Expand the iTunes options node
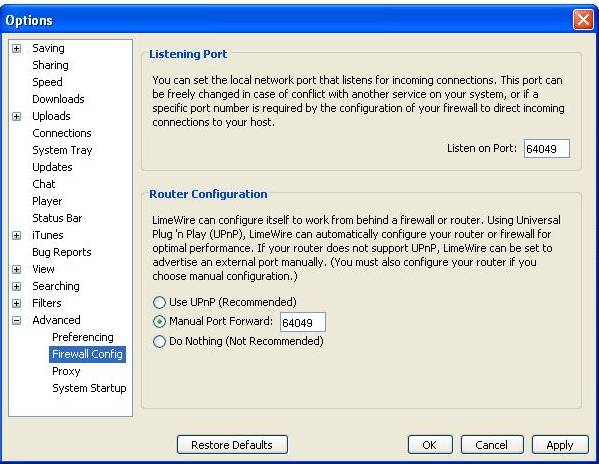This screenshot has width=599, height=464. [x=16, y=236]
